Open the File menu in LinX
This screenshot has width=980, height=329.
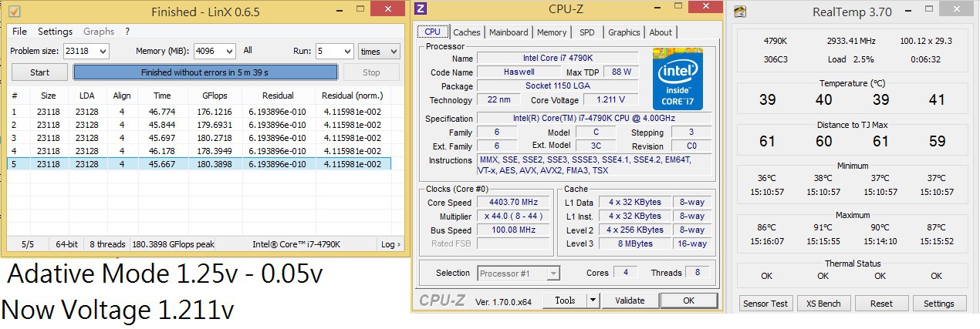point(19,32)
